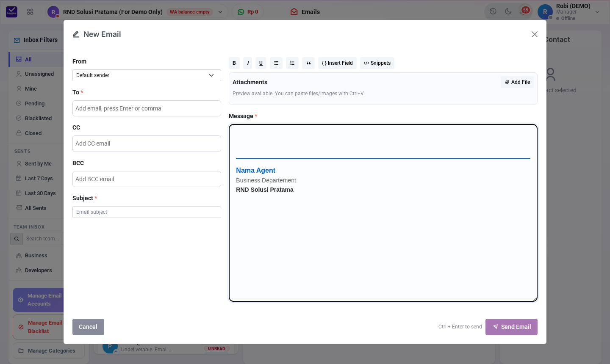This screenshot has height=364, width=610.
Task: Focus the To recipient email field
Action: tap(147, 108)
